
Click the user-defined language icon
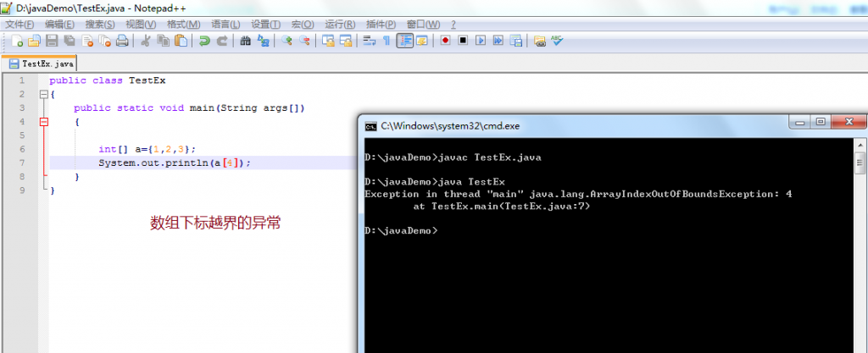tap(422, 41)
